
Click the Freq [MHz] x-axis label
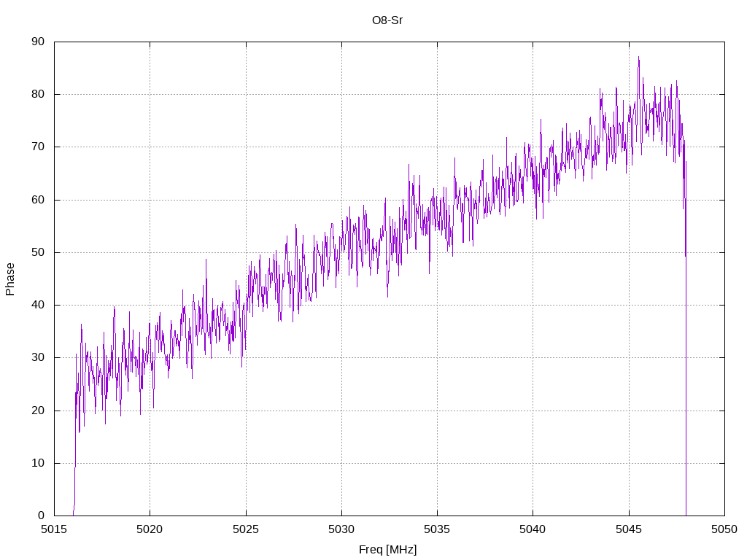(x=387, y=550)
